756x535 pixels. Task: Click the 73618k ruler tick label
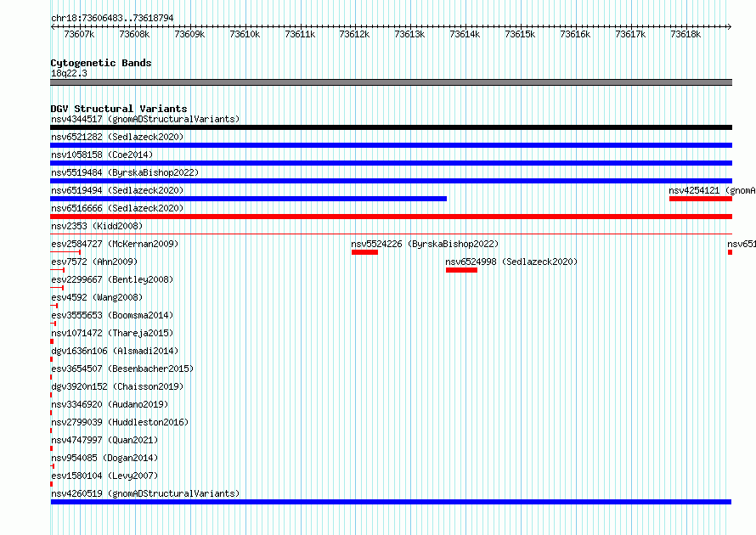click(x=685, y=34)
